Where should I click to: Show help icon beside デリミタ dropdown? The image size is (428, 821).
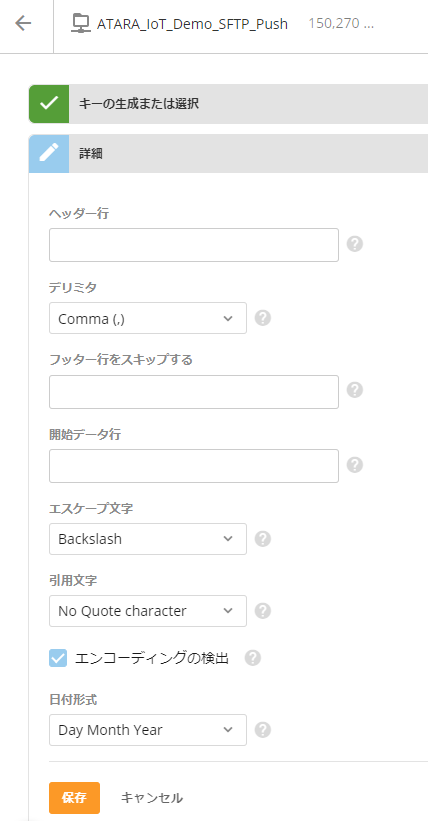tap(262, 318)
